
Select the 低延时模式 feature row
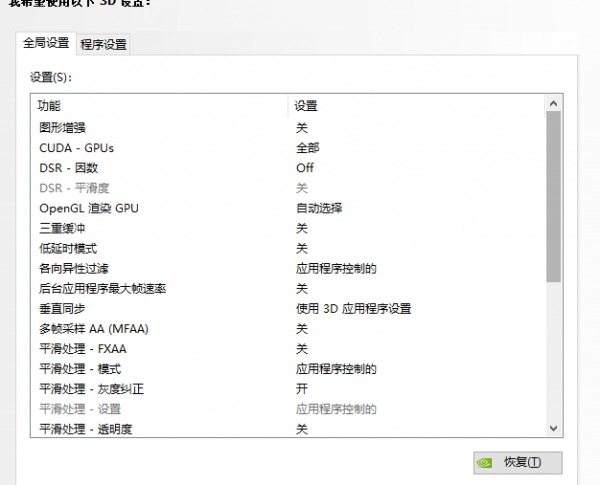(287, 248)
